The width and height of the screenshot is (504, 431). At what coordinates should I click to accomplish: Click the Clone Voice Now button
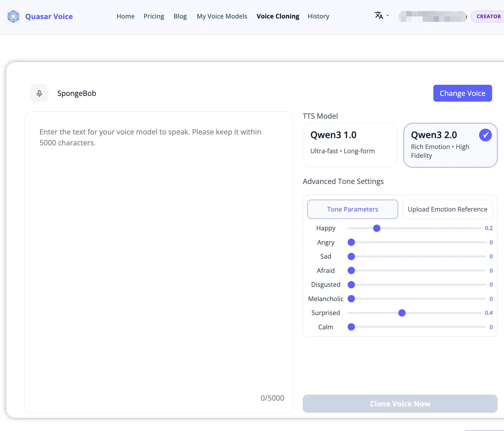click(x=400, y=404)
